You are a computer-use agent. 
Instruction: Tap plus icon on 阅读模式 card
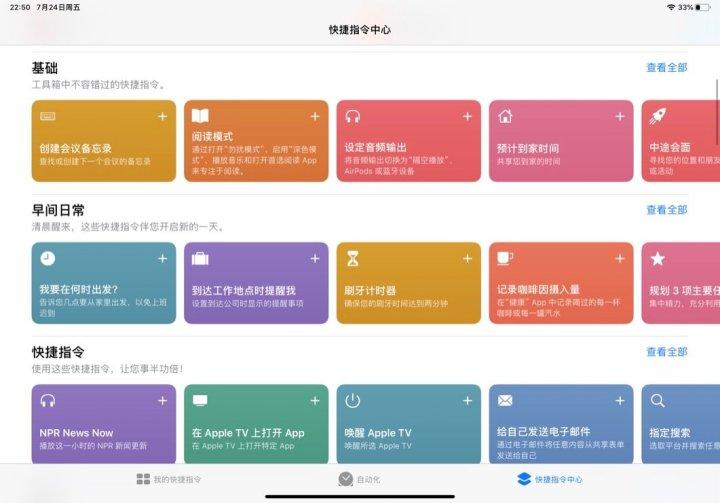(x=315, y=117)
